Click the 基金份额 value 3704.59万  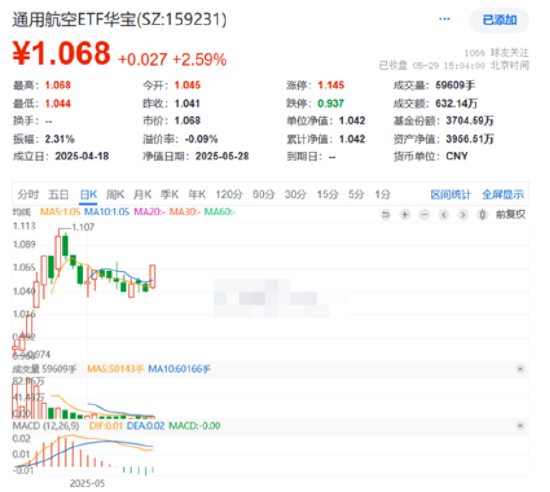[470, 121]
